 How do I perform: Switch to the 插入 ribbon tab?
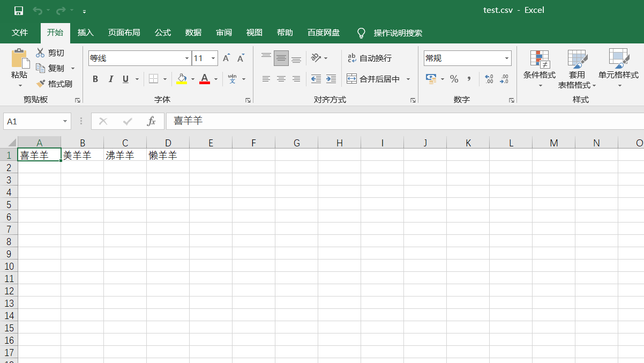(x=85, y=32)
